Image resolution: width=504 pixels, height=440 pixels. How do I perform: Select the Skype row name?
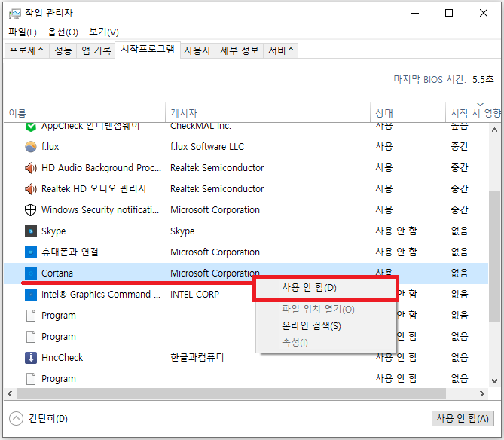point(53,231)
